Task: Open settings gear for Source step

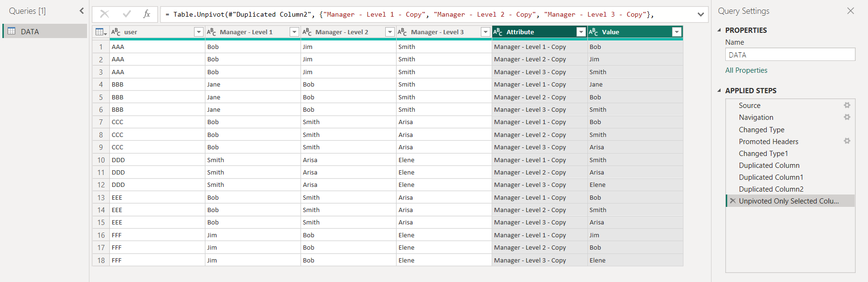Action: 847,105
